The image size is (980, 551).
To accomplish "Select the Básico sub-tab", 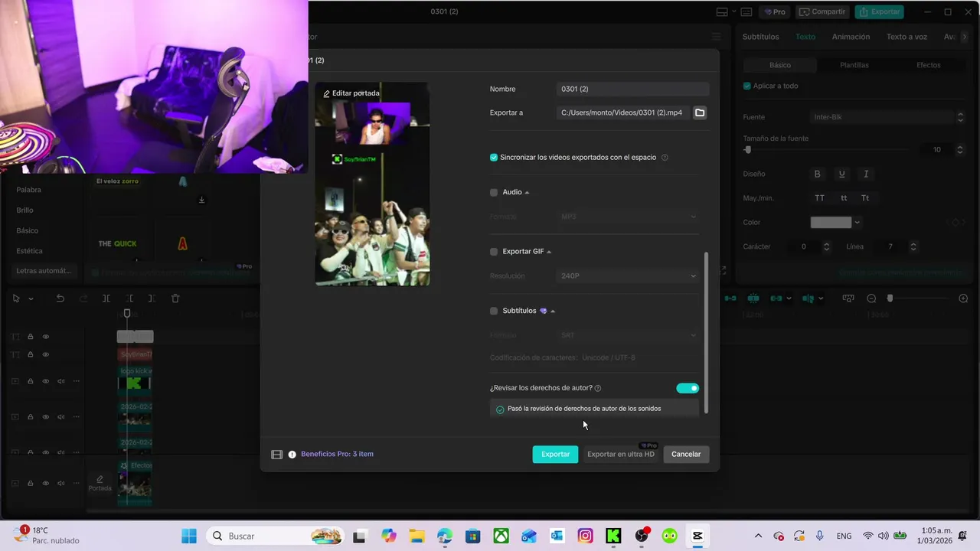I will click(780, 65).
